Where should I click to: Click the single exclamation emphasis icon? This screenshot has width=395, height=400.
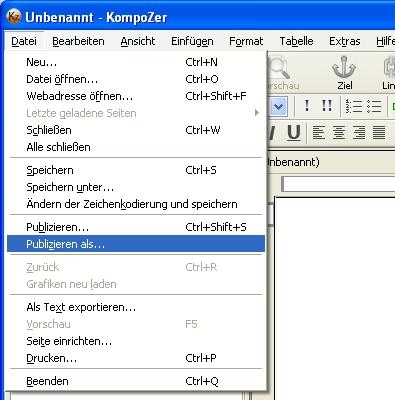(307, 106)
